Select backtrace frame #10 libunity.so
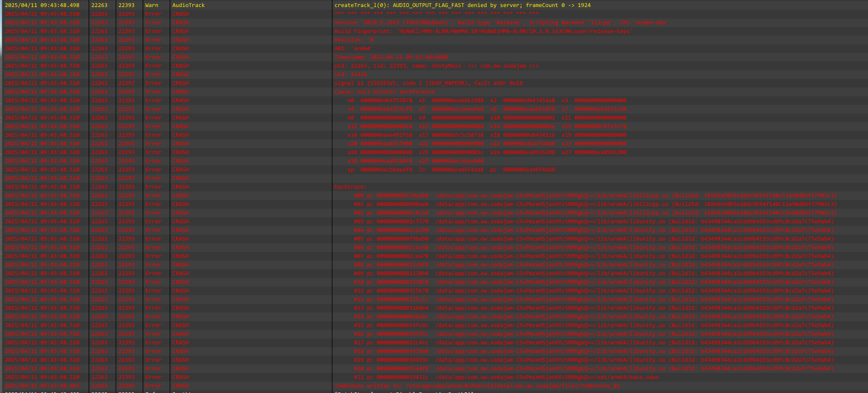 [x=594, y=282]
